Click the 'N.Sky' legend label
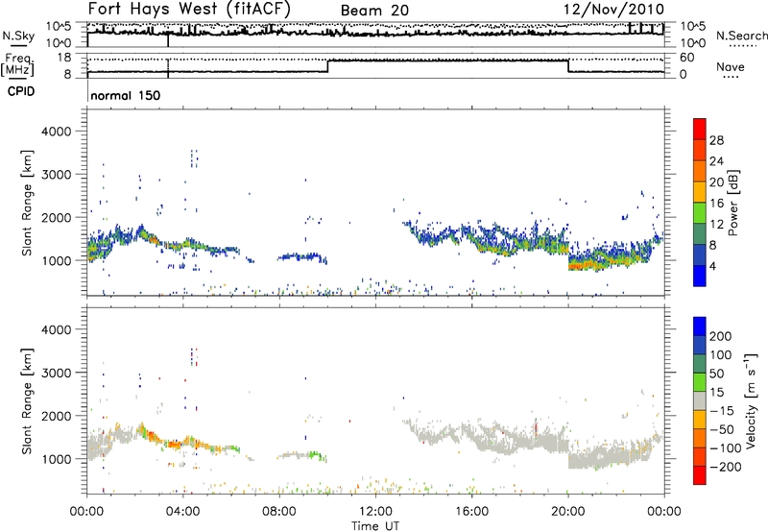 [x=18, y=36]
